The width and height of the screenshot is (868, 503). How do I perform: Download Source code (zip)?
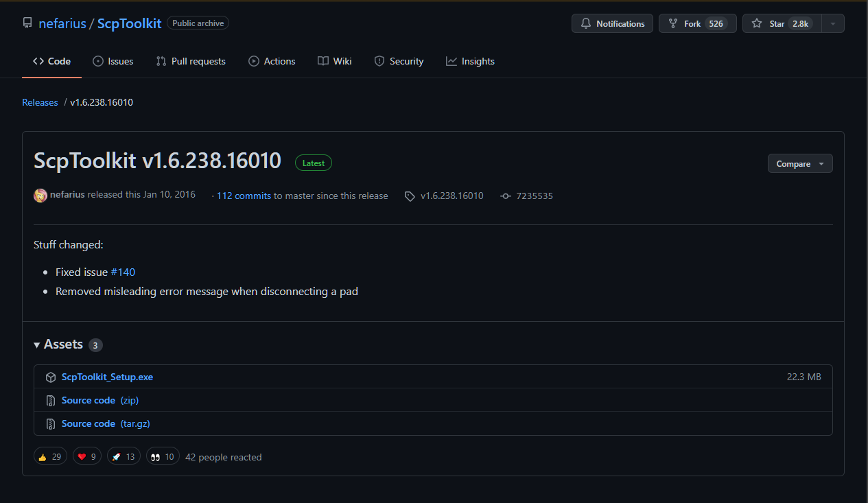coord(100,400)
